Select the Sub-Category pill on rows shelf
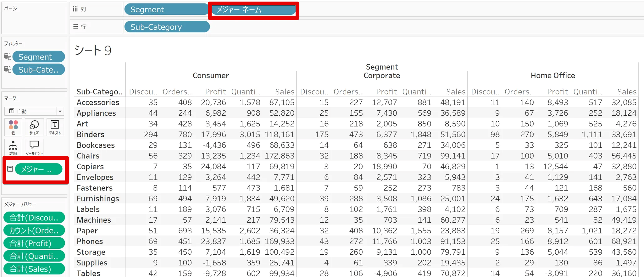 [x=167, y=27]
